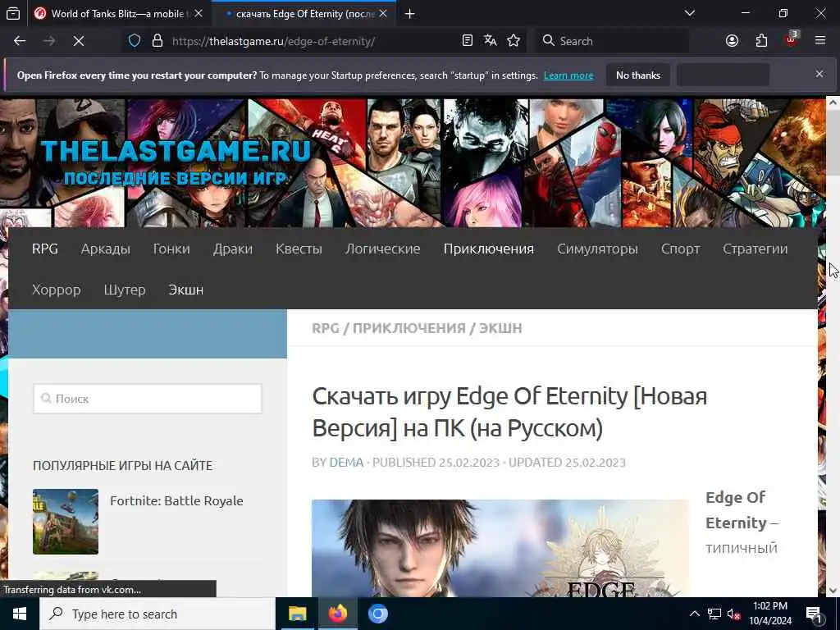Screen dimensions: 840x630
Task: Open Windows Start menu
Action: (20, 614)
